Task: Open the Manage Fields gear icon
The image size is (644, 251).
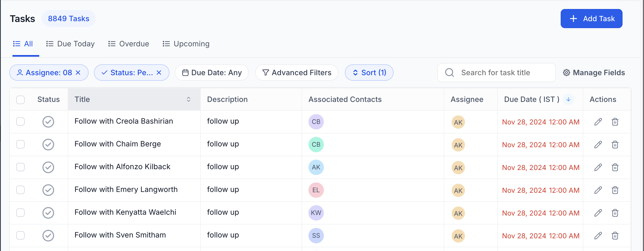Action: click(x=566, y=73)
